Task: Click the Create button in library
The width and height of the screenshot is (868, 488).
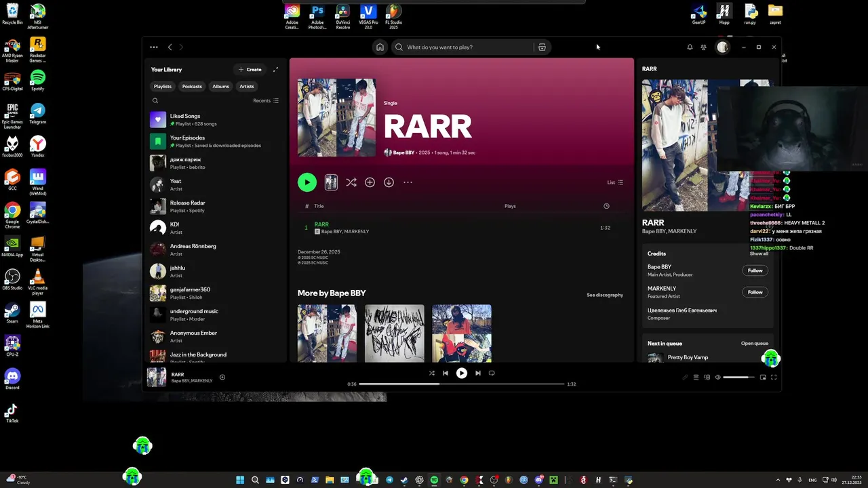Action: [x=250, y=69]
